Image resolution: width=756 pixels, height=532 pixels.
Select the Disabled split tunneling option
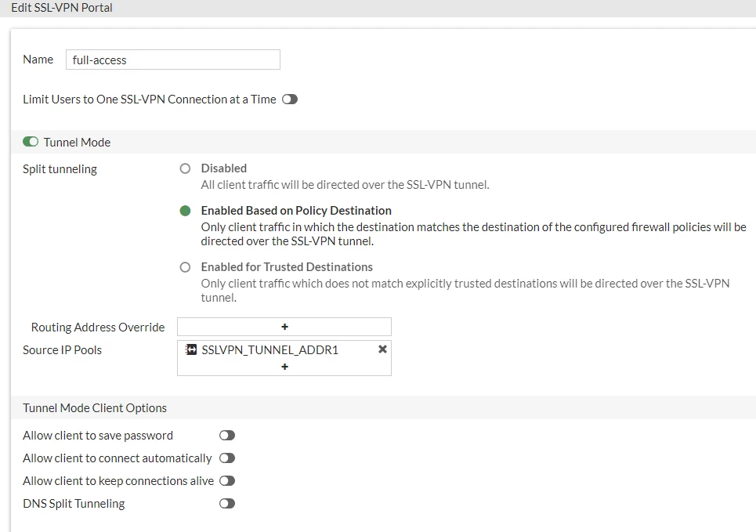coord(185,168)
